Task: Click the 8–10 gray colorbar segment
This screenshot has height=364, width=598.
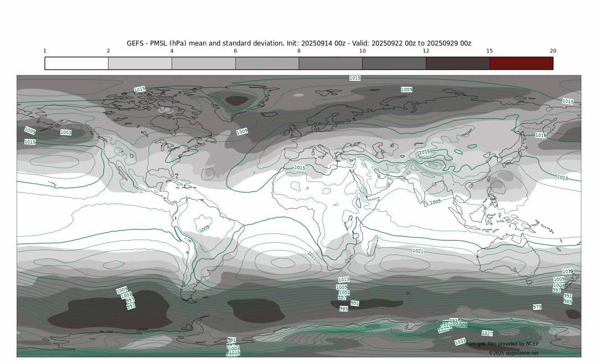Action: click(x=331, y=63)
